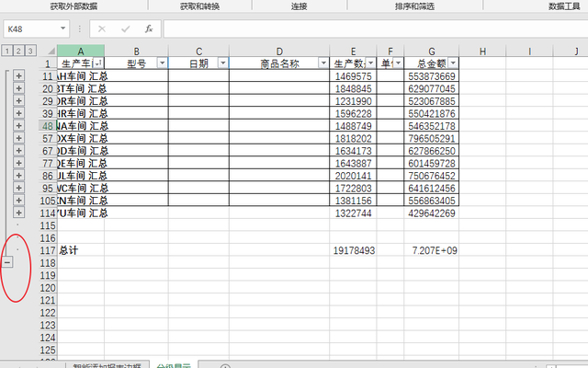Screen dimensions: 588x368
Task: Switch to the 智能添加报表边框 sheet tab
Action: [107, 365]
